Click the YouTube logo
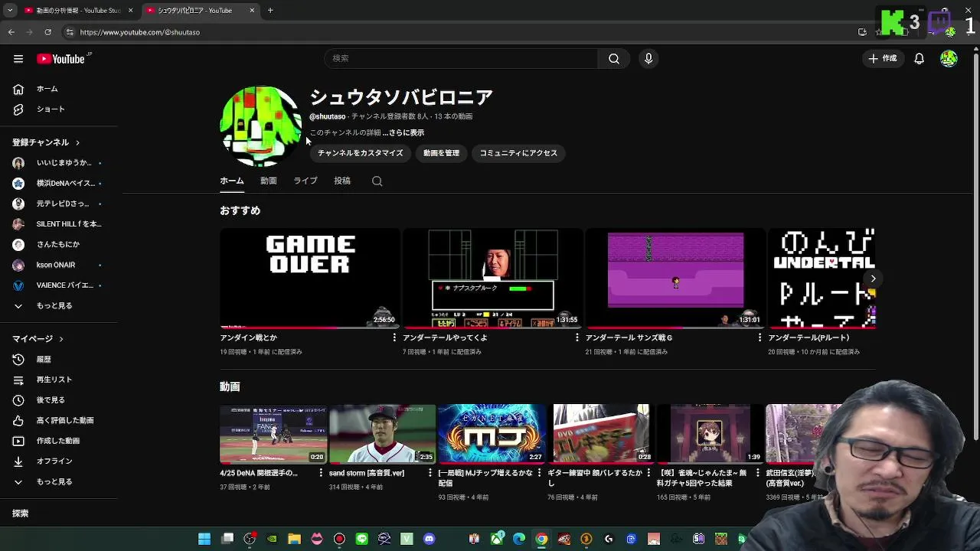The image size is (980, 551). (61, 59)
